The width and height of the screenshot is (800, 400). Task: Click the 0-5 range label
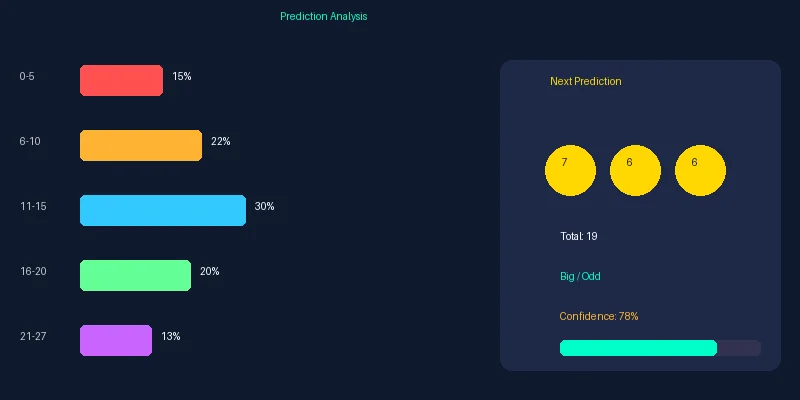27,76
